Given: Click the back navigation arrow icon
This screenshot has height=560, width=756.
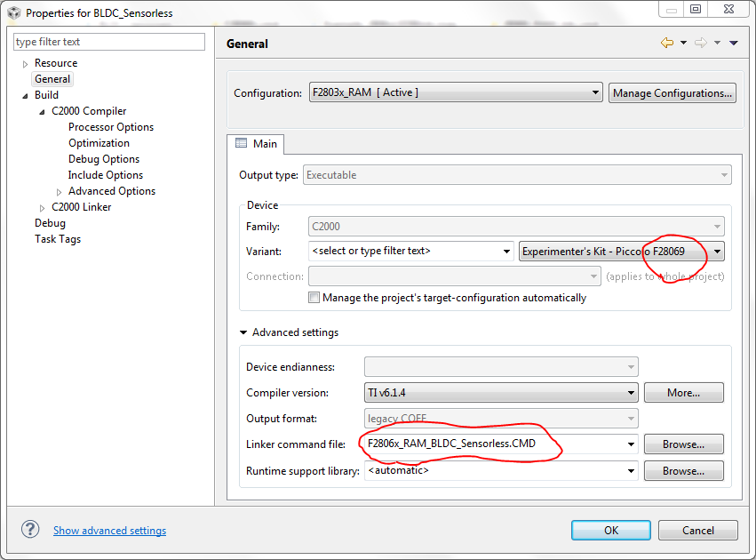Looking at the screenshot, I should point(667,43).
